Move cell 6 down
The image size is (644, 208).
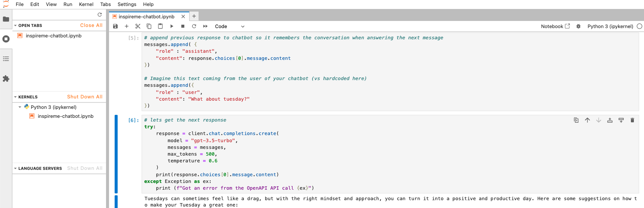tap(599, 120)
